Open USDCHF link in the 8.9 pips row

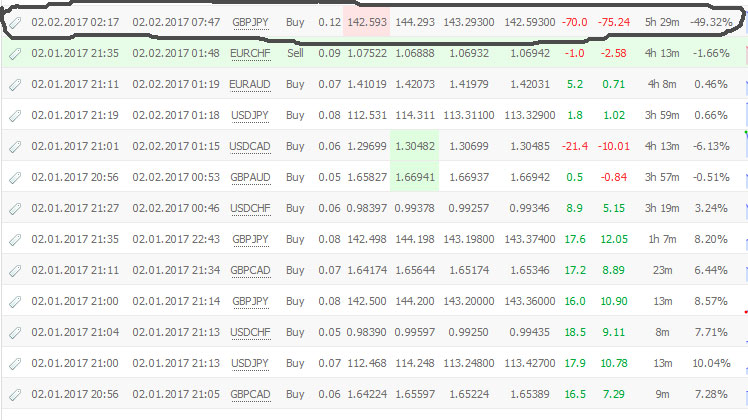(250, 209)
